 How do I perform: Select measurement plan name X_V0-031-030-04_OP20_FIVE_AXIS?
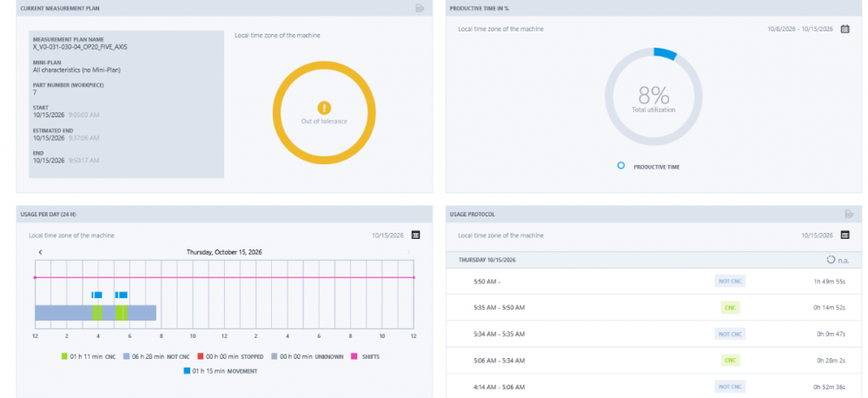(x=80, y=47)
